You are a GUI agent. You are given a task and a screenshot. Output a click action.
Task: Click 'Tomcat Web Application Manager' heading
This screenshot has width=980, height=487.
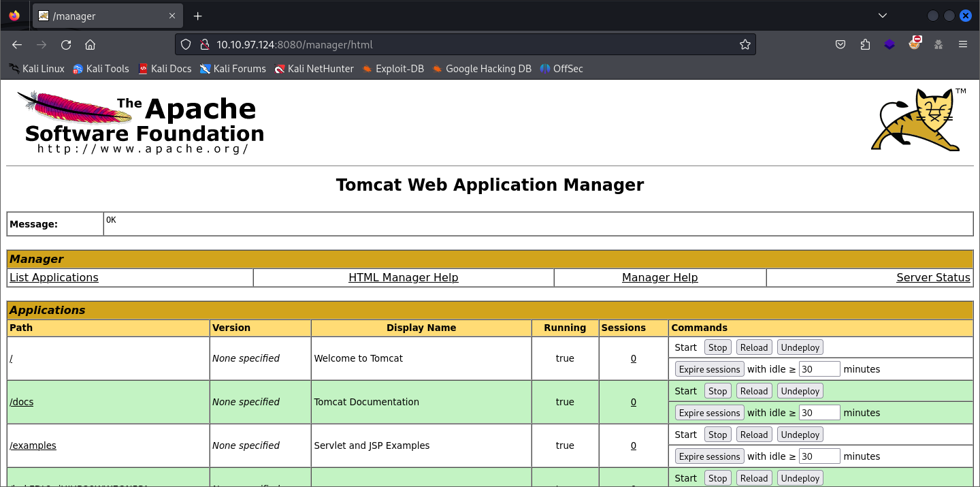(x=490, y=185)
